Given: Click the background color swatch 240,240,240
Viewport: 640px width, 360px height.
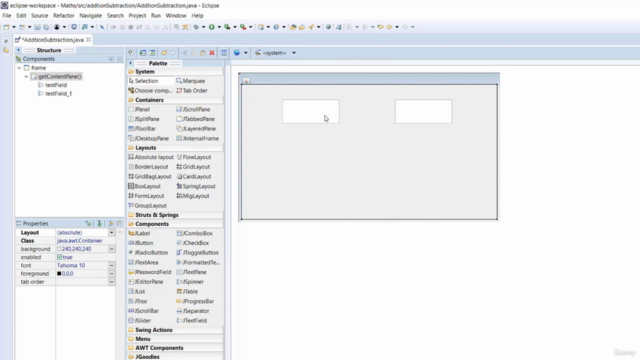Looking at the screenshot, I should (x=59, y=249).
